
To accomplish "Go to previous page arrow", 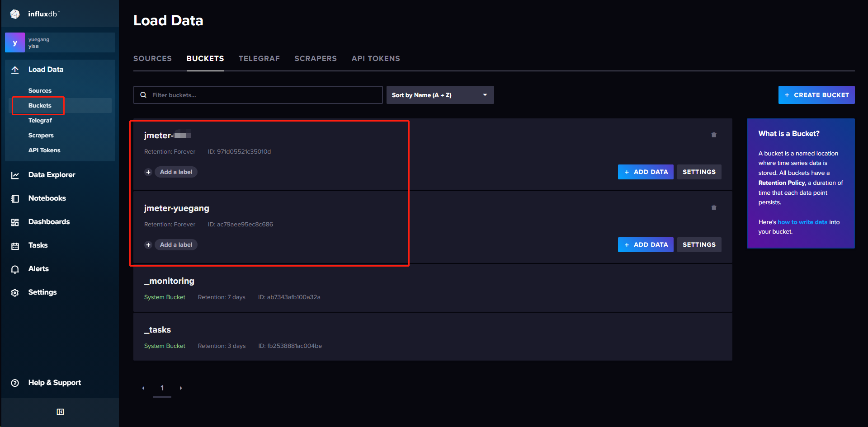I will (x=143, y=388).
